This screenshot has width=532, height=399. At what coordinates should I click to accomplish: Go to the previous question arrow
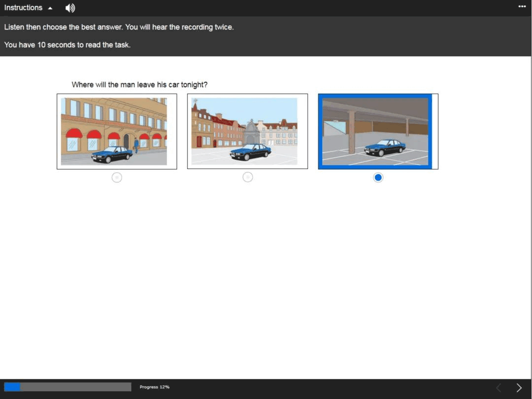tap(499, 388)
